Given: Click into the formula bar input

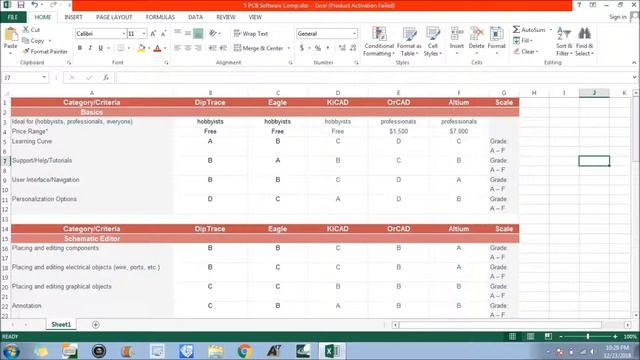Looking at the screenshot, I should pyautogui.click(x=373, y=77).
